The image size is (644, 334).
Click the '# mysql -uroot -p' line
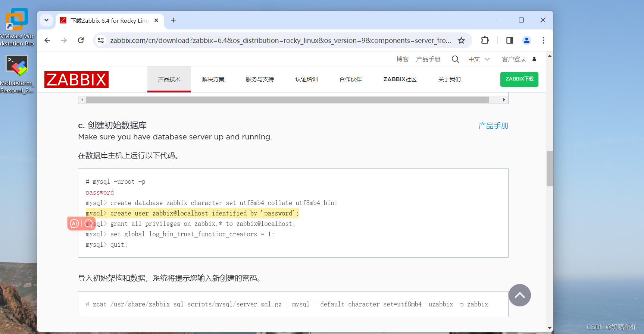tap(115, 182)
